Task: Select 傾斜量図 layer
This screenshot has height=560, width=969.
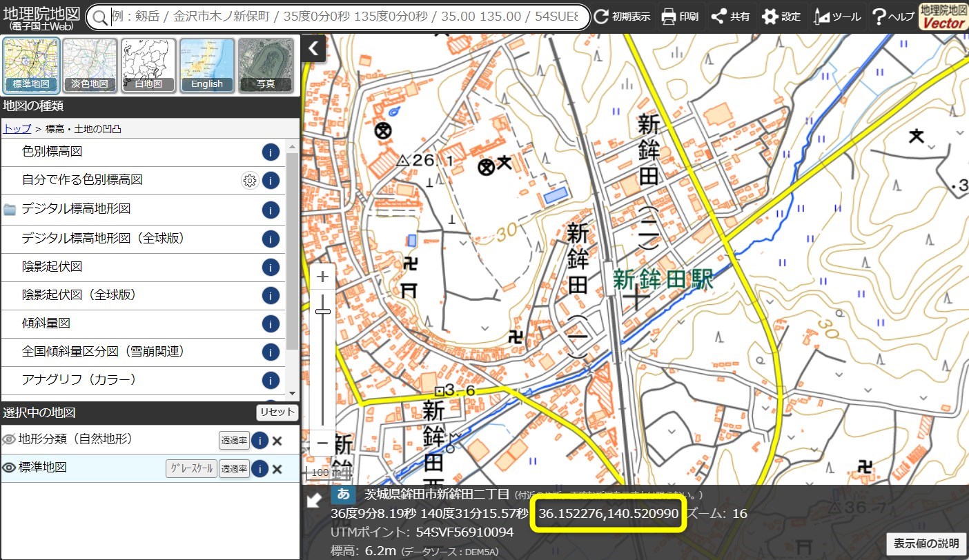Action: 46,323
